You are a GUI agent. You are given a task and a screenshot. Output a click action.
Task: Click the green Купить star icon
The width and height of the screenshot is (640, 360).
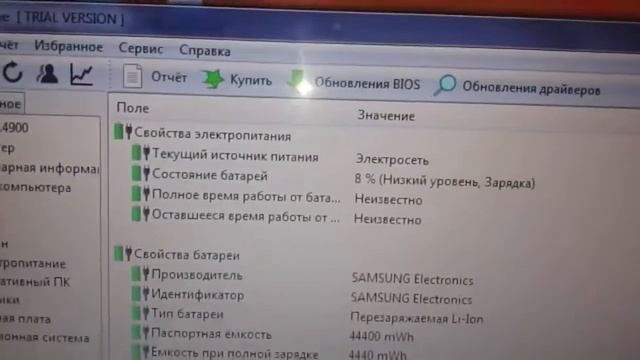coord(213,79)
